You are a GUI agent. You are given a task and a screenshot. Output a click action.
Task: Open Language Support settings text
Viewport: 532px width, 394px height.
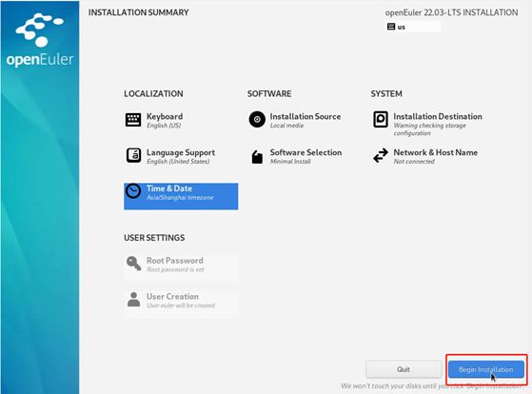(x=181, y=156)
